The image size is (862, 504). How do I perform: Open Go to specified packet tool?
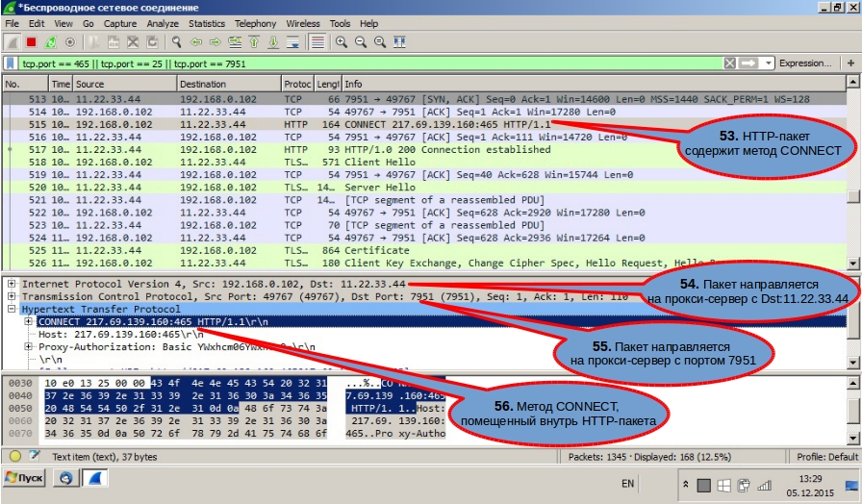pos(235,42)
